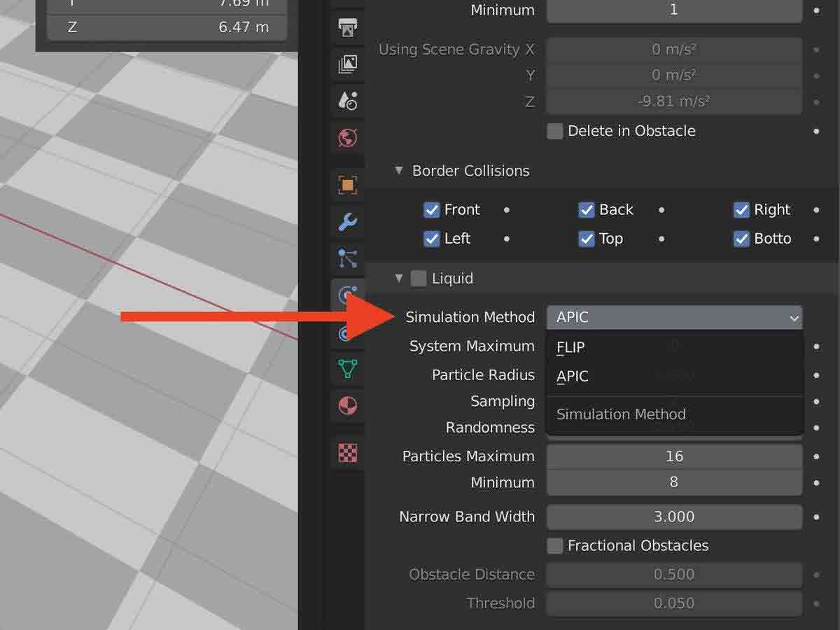Uncheck the Botto border collision checkbox
Viewport: 840px width, 630px height.
click(x=741, y=239)
